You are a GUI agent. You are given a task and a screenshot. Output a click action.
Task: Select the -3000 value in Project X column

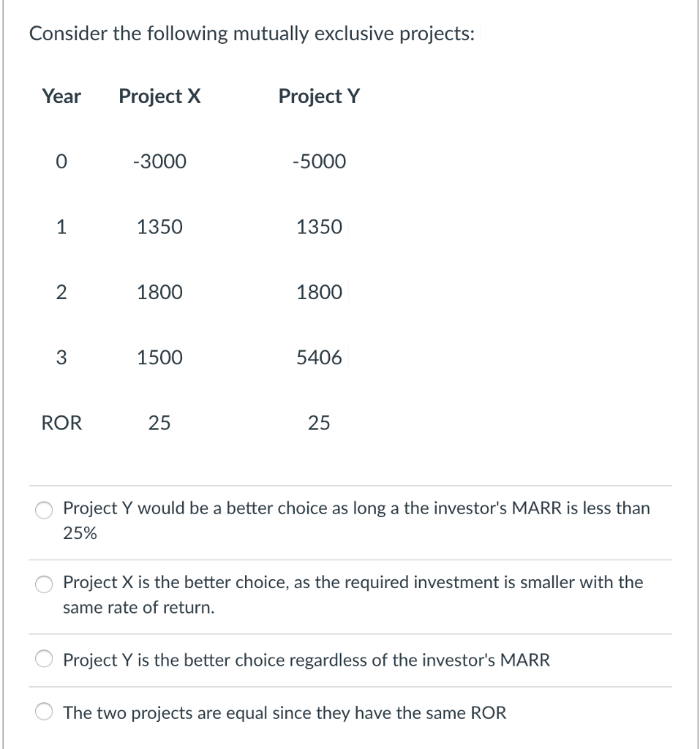(159, 161)
